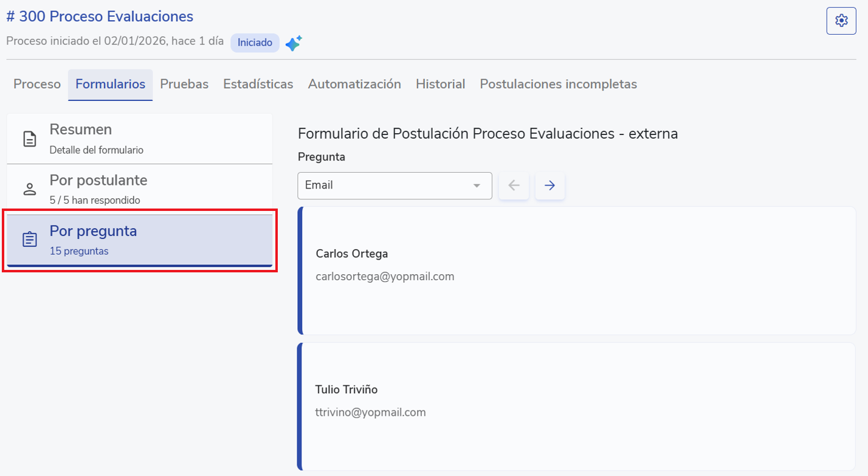This screenshot has width=868, height=476.
Task: Open the Postulaciones incompletas tab
Action: tap(558, 85)
